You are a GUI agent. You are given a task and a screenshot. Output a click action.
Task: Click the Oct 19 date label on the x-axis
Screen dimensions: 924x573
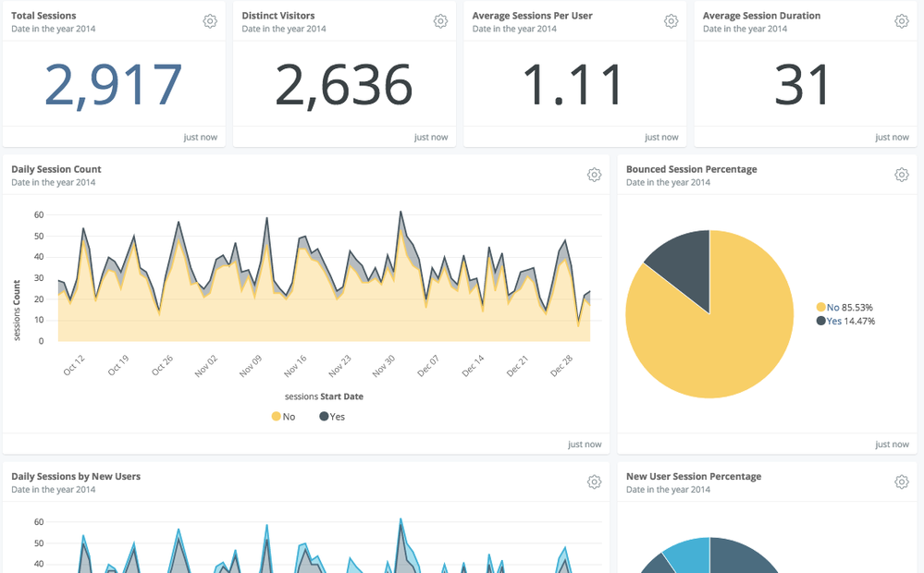(x=118, y=365)
